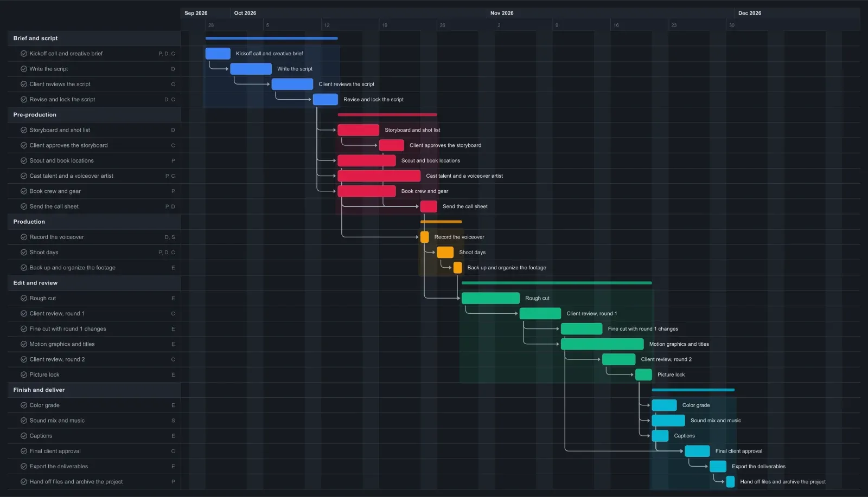Select the blue Kickoff call task bar
Image resolution: width=868 pixels, height=497 pixels.
pyautogui.click(x=218, y=54)
